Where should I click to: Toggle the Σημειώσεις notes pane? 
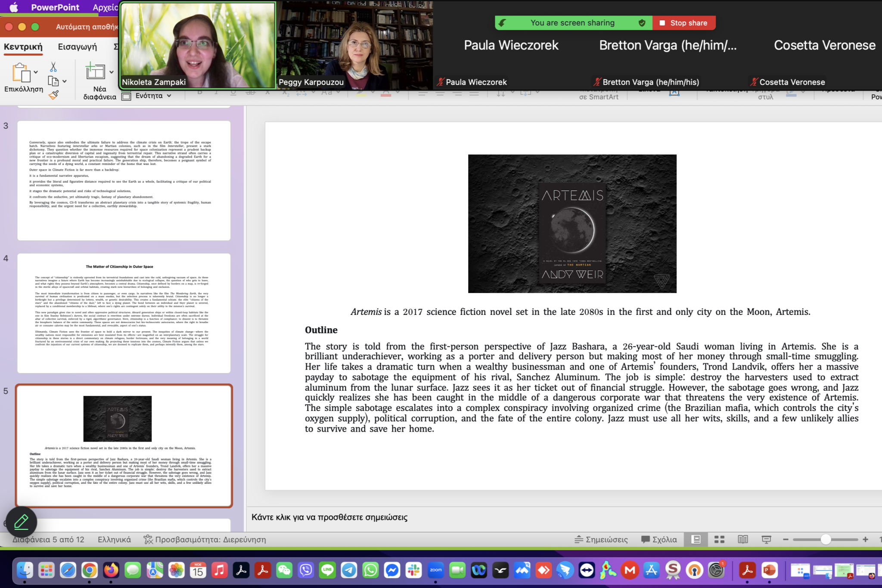click(x=601, y=539)
